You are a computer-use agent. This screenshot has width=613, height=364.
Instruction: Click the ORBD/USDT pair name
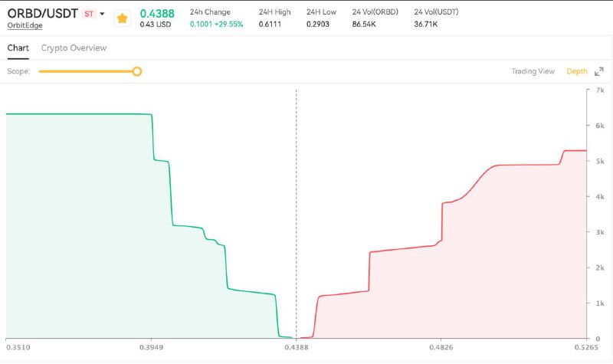click(x=42, y=13)
